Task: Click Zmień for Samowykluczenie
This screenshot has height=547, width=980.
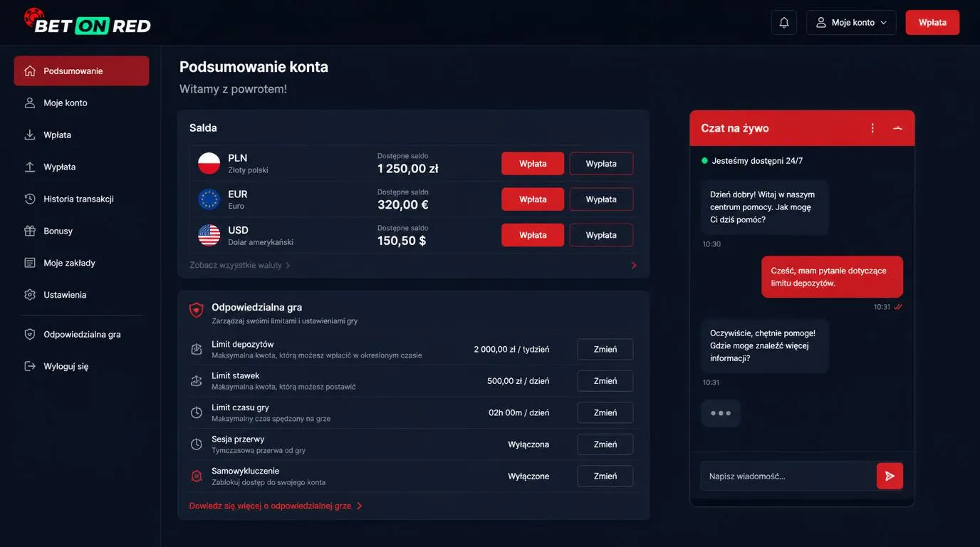Action: [605, 476]
